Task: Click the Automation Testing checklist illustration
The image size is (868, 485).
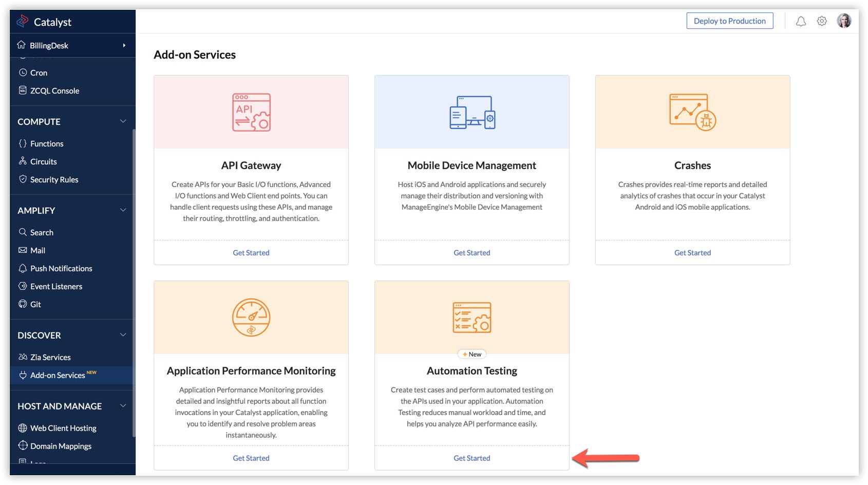Action: [472, 318]
